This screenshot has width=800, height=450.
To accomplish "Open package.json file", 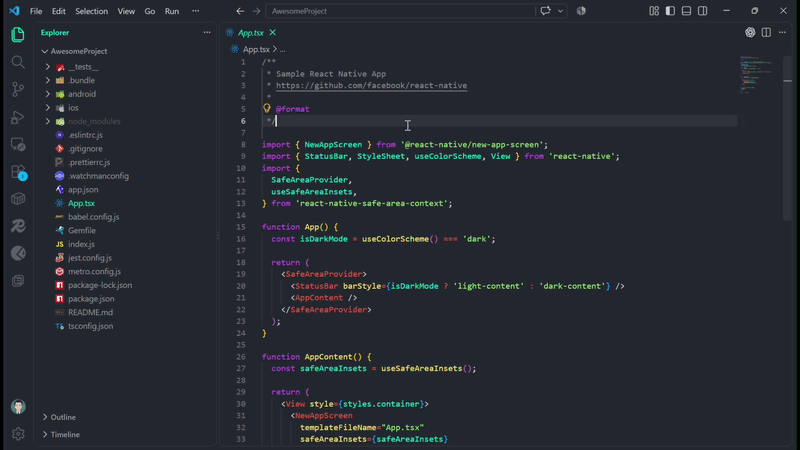I will (91, 298).
